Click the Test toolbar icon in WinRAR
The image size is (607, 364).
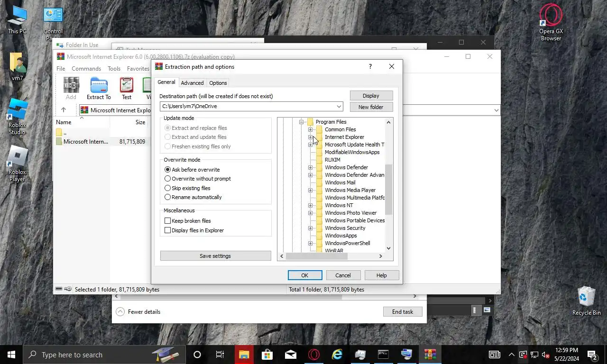pos(127,88)
